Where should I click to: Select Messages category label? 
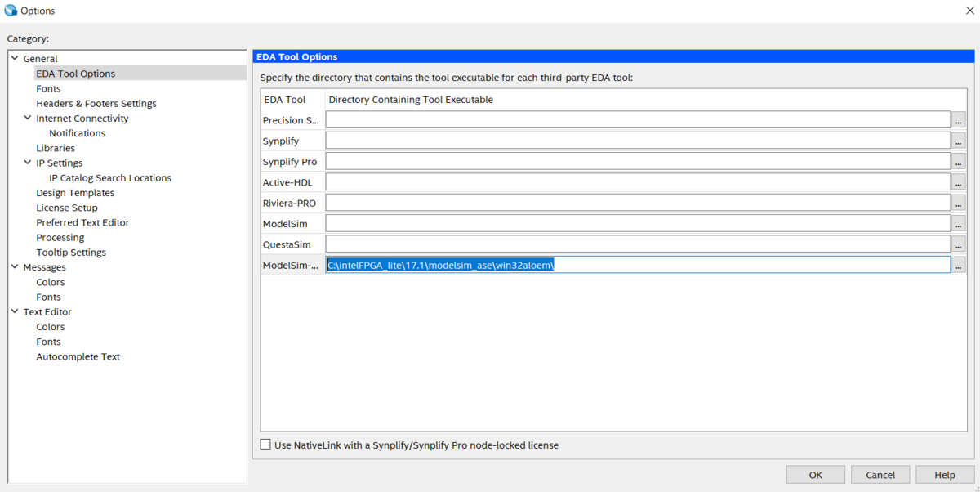tap(44, 267)
